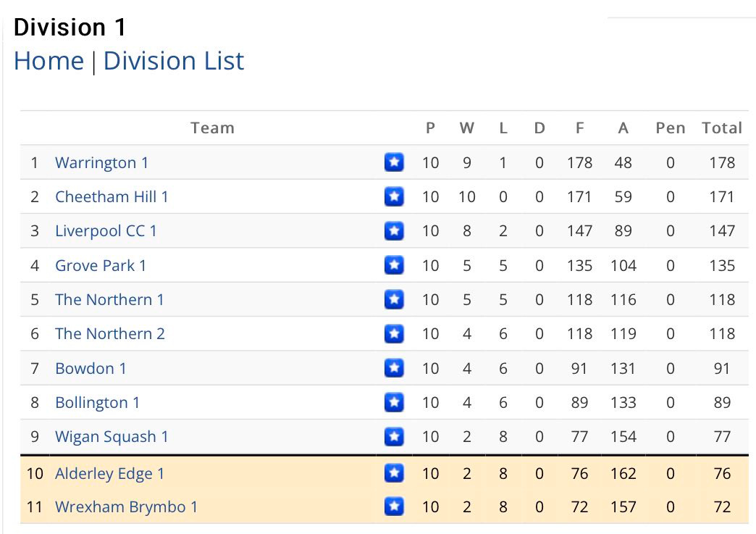Click the star icon beside Warrington 1
Screen dimensions: 756x534
coord(394,162)
